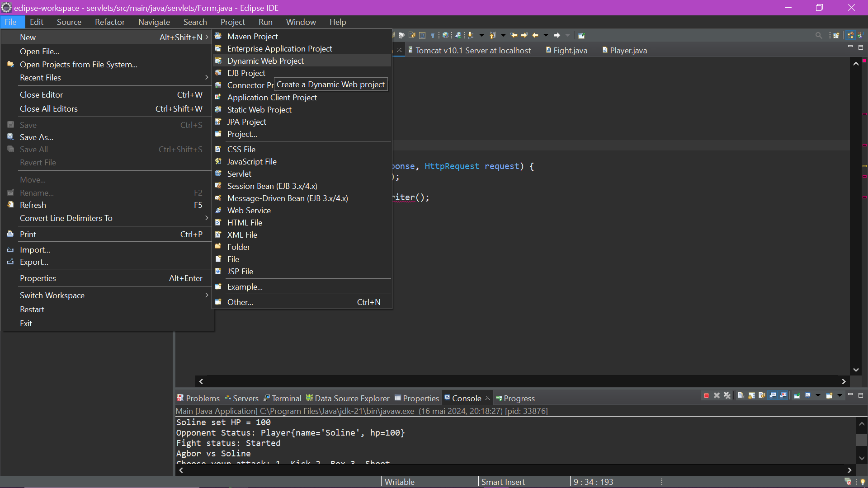This screenshot has width=868, height=488.
Task: Click the Open Perspective icon
Action: [x=836, y=35]
